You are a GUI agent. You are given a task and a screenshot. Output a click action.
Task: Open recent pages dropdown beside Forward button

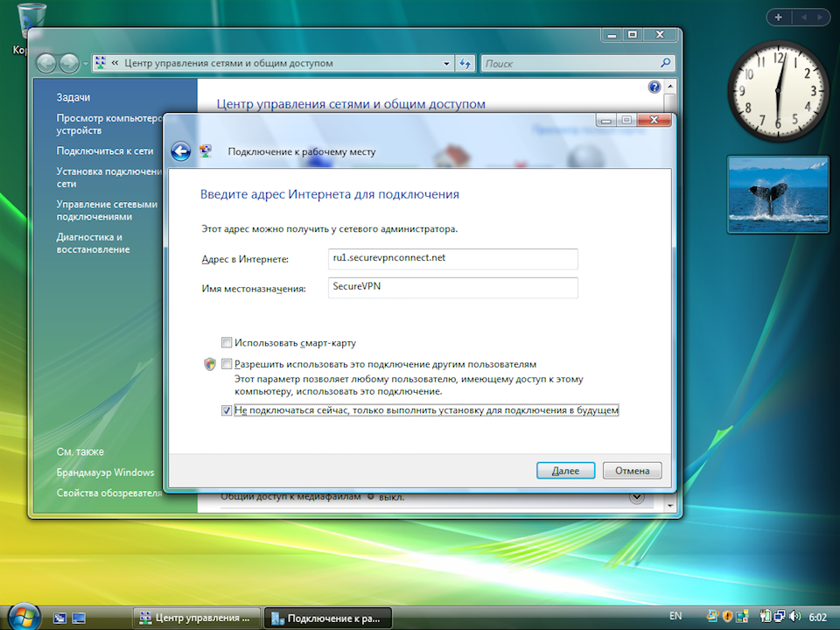click(x=85, y=64)
